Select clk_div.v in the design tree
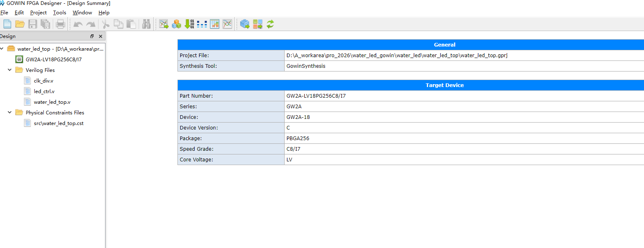 [x=43, y=80]
